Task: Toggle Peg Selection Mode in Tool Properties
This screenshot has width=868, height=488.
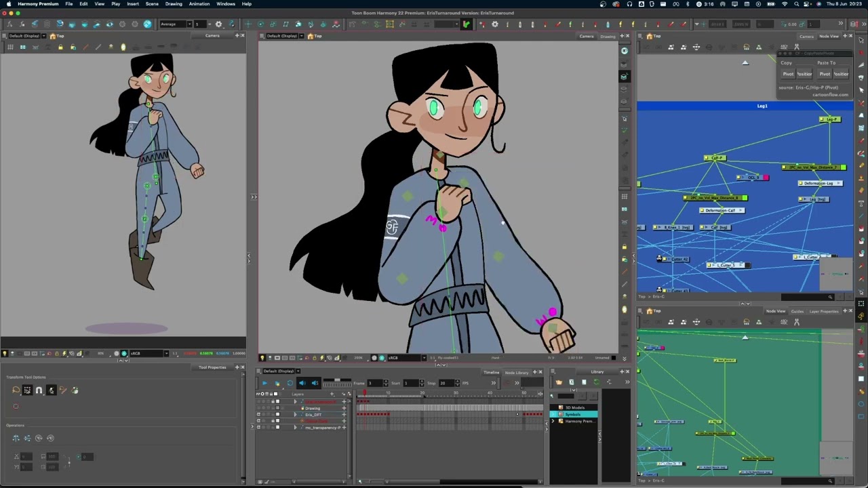Action: (x=27, y=390)
